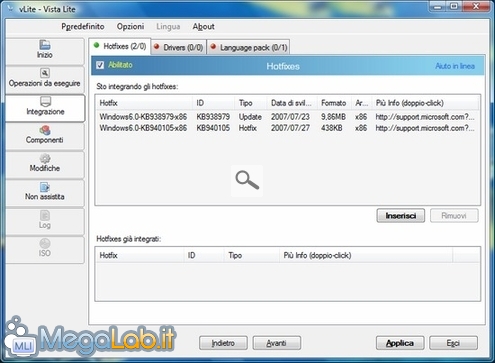The height and width of the screenshot is (363, 495).
Task: Toggle the Abilitato checkbox
Action: tap(100, 65)
